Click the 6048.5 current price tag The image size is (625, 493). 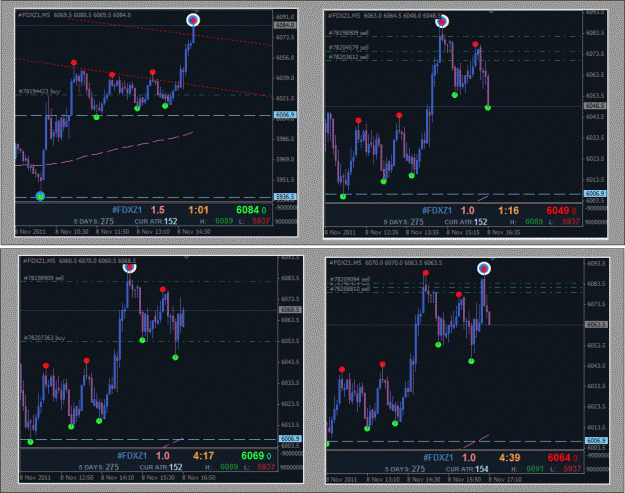594,106
